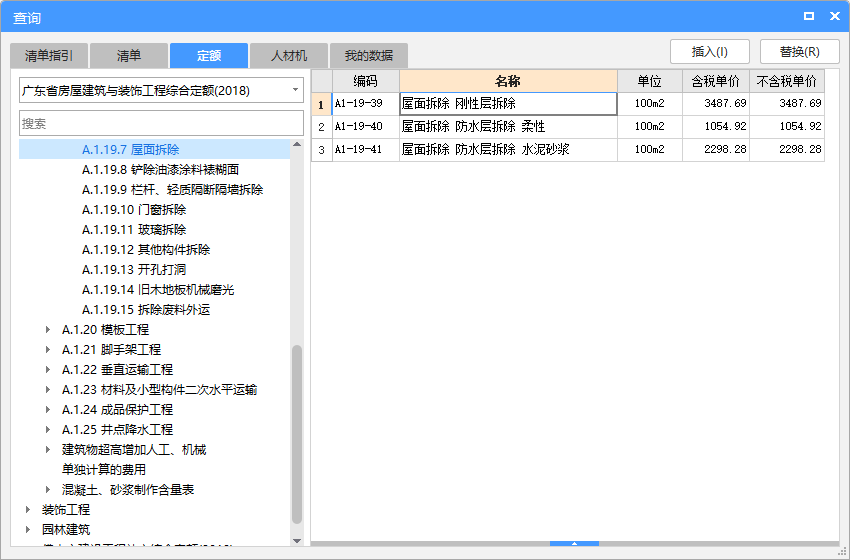The image size is (850, 560).
Task: Click the 含税单价 value 1054.92
Action: (x=716, y=127)
